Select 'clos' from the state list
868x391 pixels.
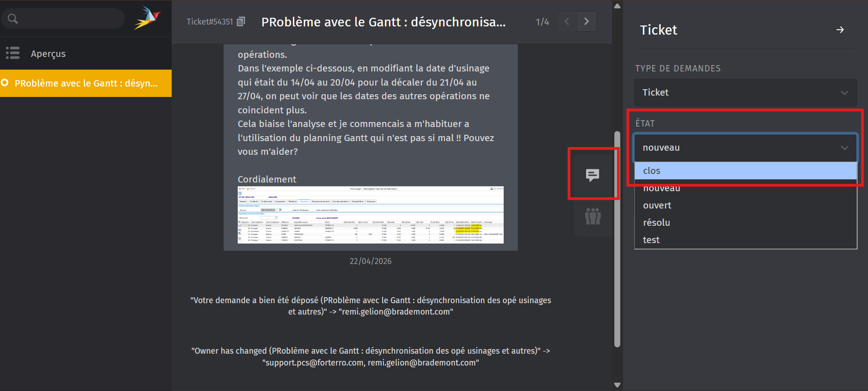(745, 171)
